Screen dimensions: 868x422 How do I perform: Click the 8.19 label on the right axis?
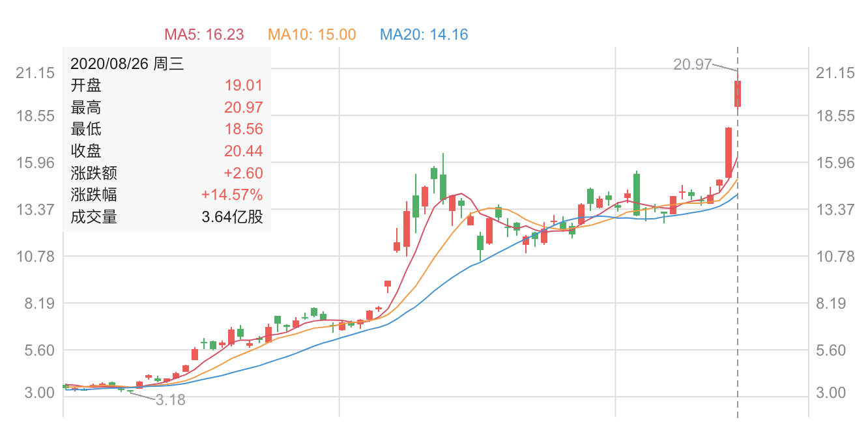click(831, 303)
